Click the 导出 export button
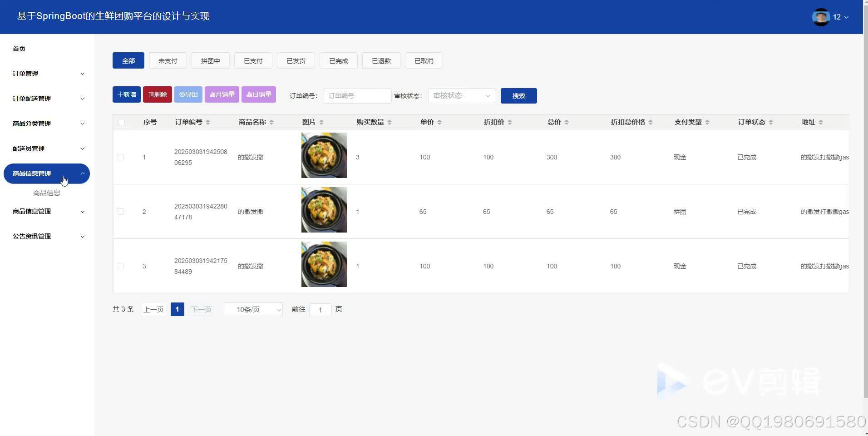 tap(188, 94)
